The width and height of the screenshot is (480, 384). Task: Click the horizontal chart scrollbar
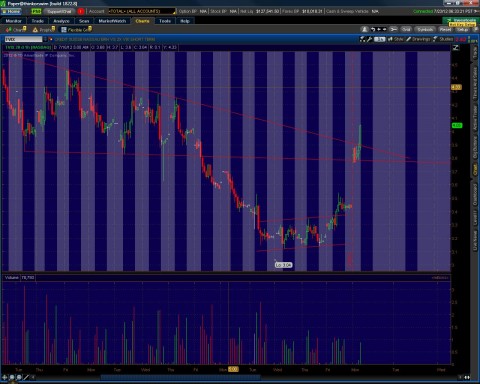(x=180, y=377)
